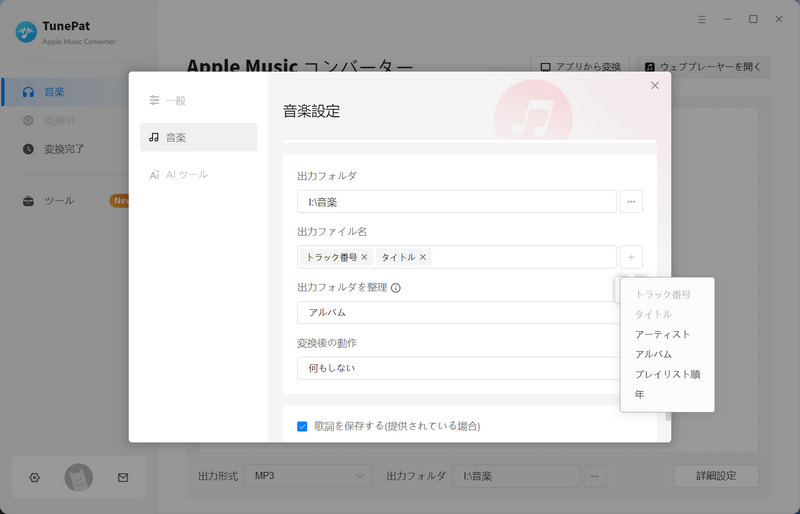The height and width of the screenshot is (514, 800).
Task: Click アプリから変換 button
Action: pos(581,67)
